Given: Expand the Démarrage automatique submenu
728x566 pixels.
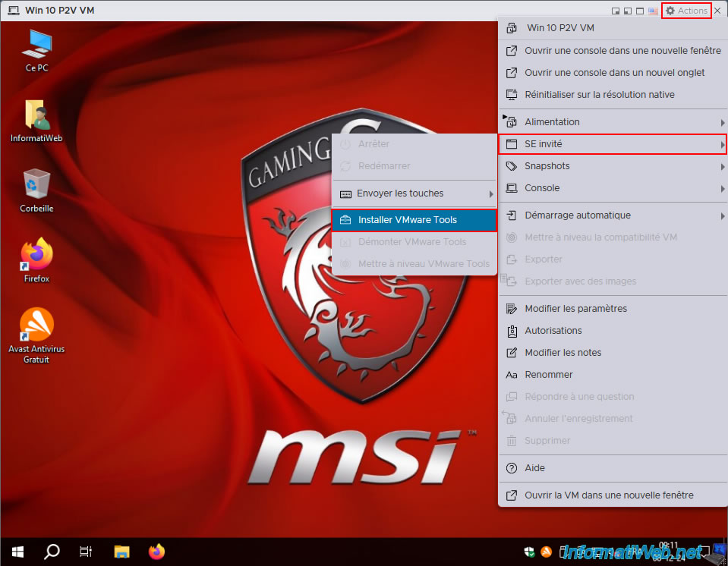Looking at the screenshot, I should click(613, 215).
